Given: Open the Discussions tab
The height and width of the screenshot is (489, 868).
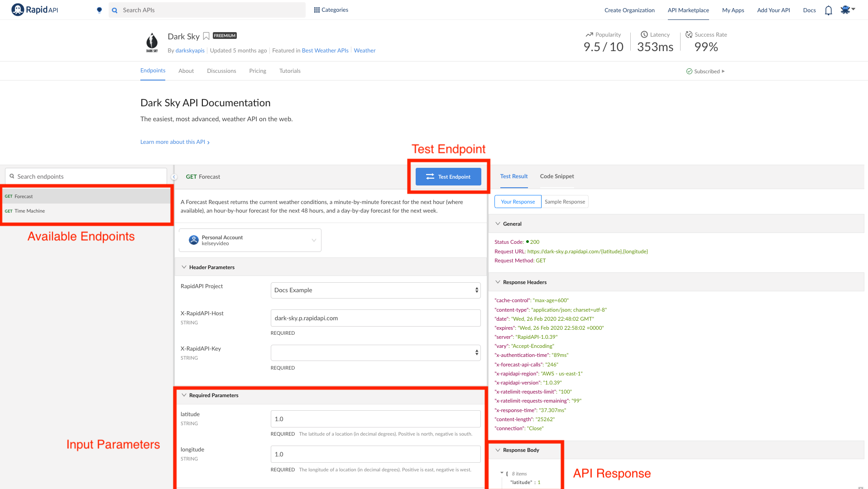Looking at the screenshot, I should (x=221, y=71).
